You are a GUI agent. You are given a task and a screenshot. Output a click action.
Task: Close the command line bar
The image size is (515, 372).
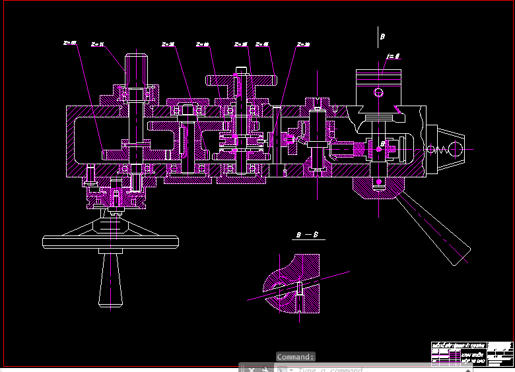click(x=252, y=369)
